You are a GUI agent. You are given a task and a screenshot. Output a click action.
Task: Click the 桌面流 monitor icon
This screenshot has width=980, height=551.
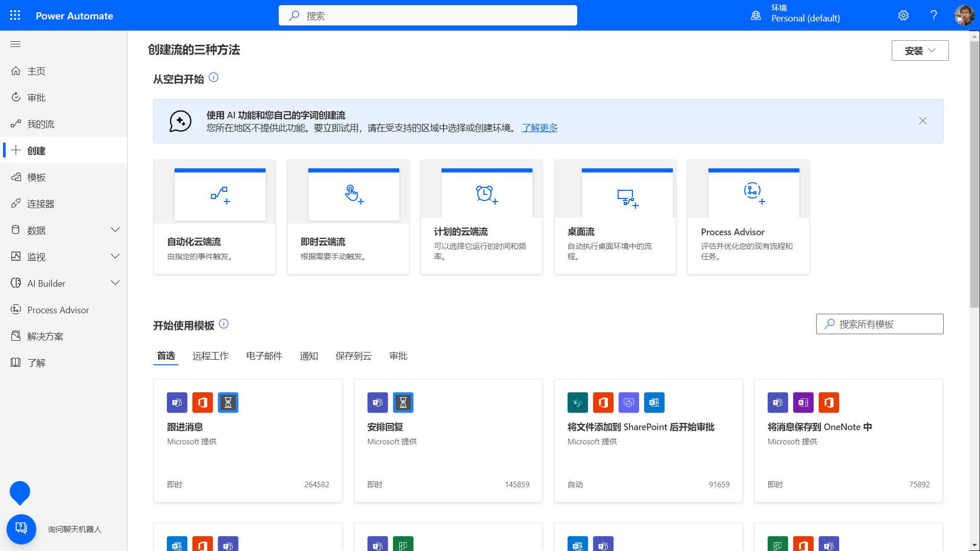coord(627,198)
